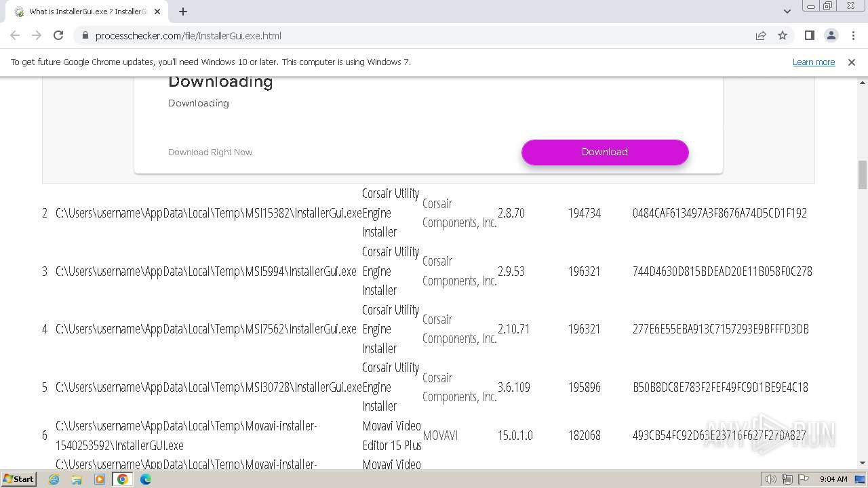Click version 2.9.53 cell
Image resolution: width=868 pixels, height=488 pixels.
point(511,271)
